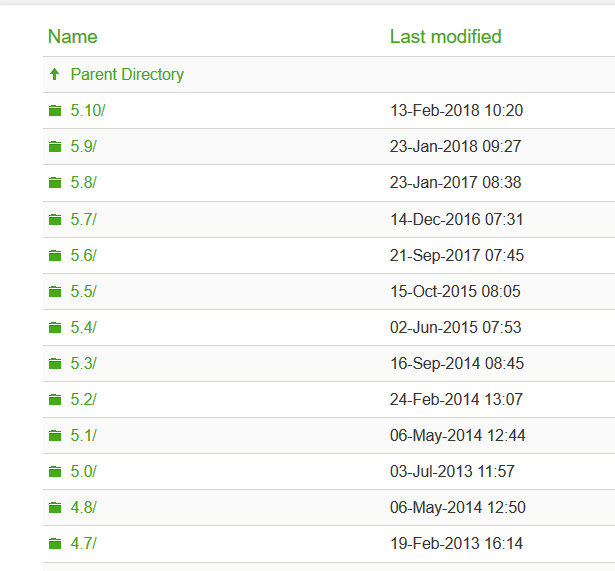Screen dimensions: 615x571
Task: Open the 5.2/ directory link
Action: (84, 400)
